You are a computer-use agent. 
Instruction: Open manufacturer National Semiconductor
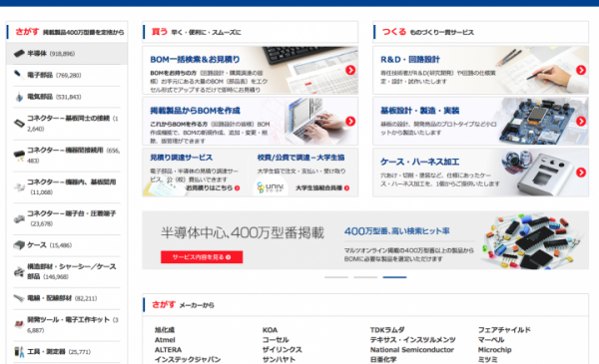[x=411, y=350]
